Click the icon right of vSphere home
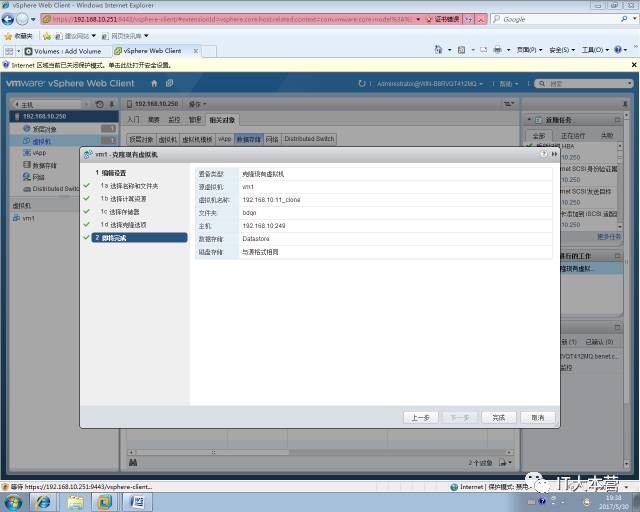The height and width of the screenshot is (512, 640). click(x=170, y=83)
